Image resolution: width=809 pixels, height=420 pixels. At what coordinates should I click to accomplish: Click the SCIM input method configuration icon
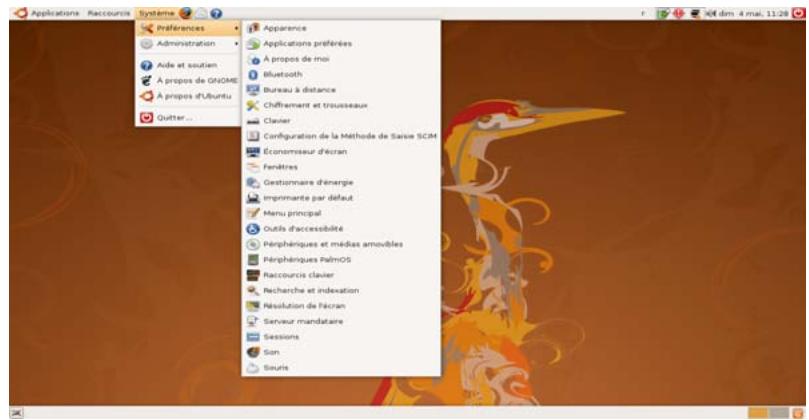click(x=253, y=136)
